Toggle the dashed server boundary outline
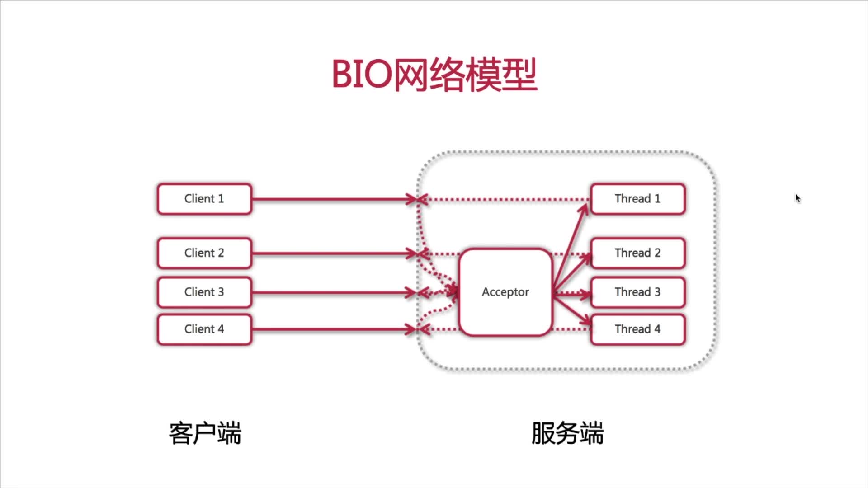The height and width of the screenshot is (488, 868). (x=566, y=149)
